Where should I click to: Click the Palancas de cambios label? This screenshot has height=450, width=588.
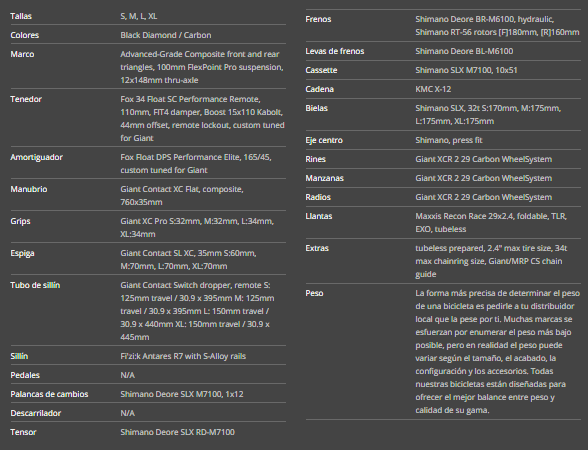[49, 394]
